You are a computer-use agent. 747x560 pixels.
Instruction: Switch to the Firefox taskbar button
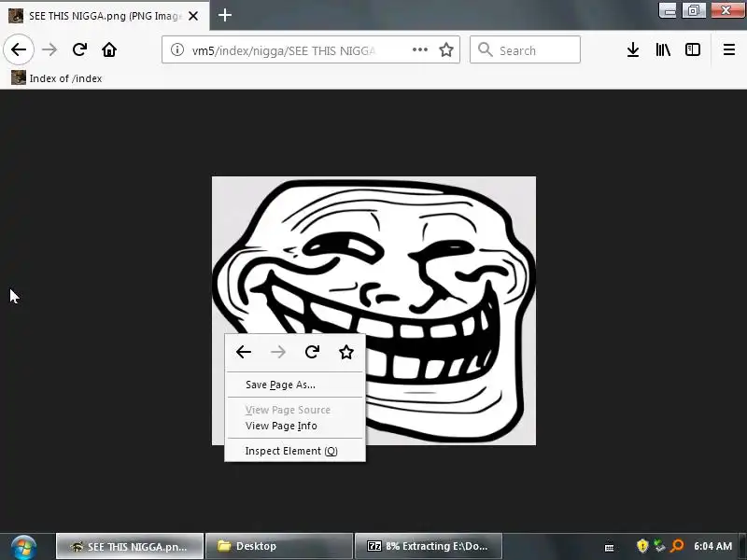point(130,546)
